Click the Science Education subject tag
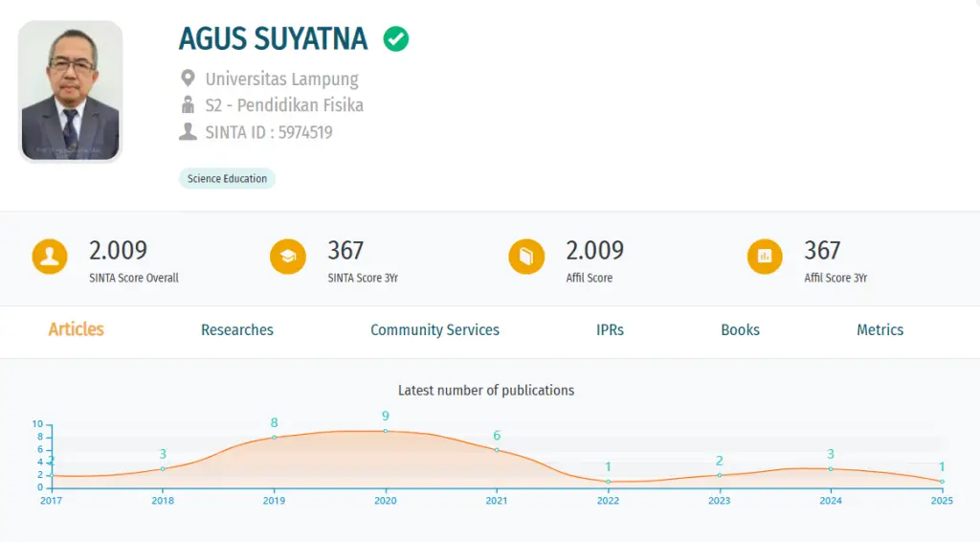980x542 pixels. 227,179
